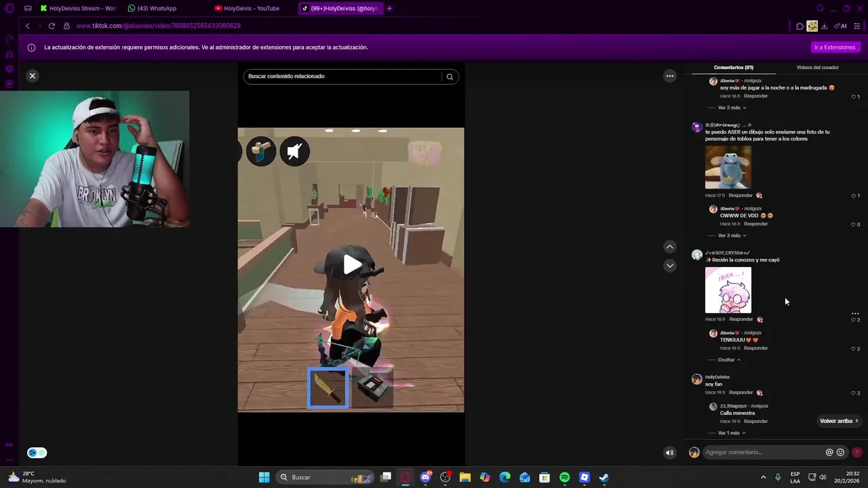
Task: Expand Ver 3 más replies
Action: 732,236
